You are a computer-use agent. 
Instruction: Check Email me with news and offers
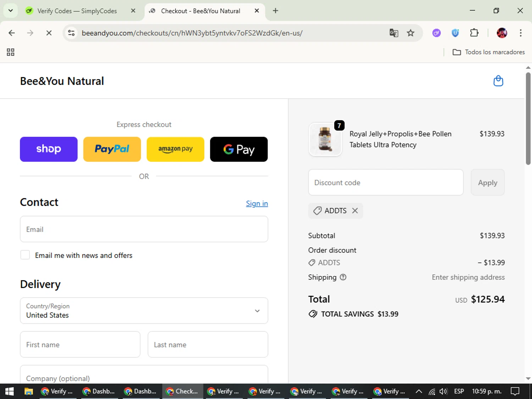[x=25, y=255]
